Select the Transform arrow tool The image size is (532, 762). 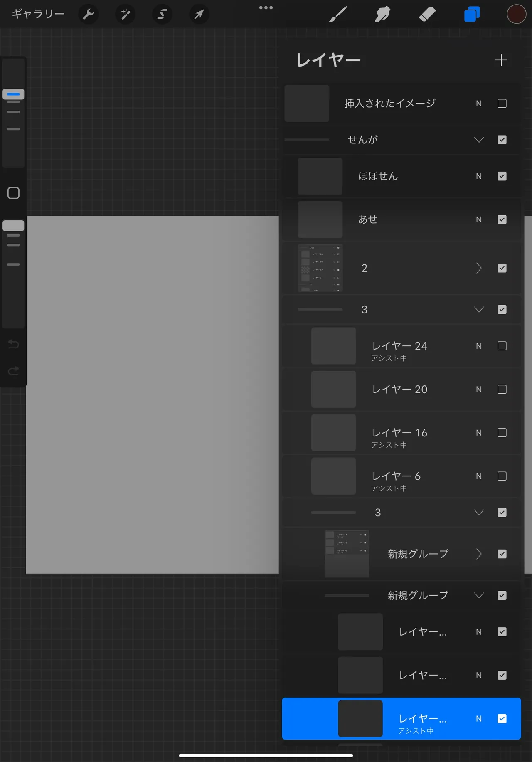(x=199, y=15)
